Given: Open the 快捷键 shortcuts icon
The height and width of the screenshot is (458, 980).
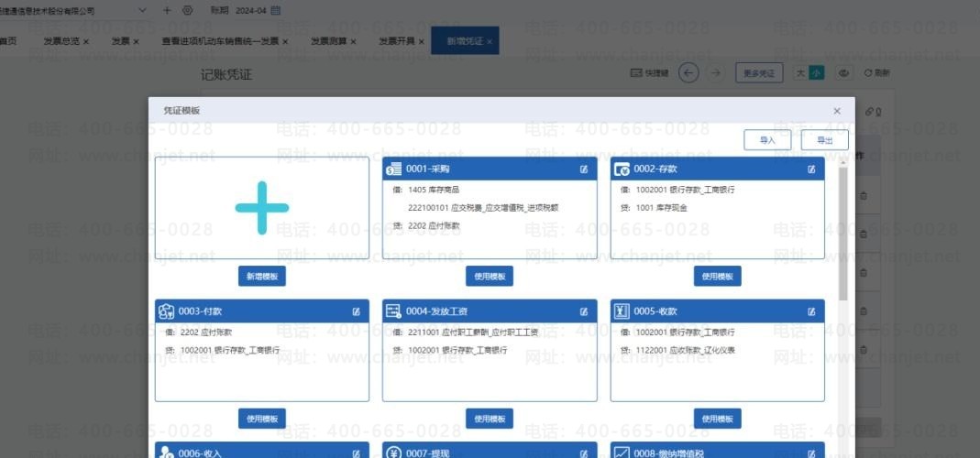Looking at the screenshot, I should (x=636, y=73).
